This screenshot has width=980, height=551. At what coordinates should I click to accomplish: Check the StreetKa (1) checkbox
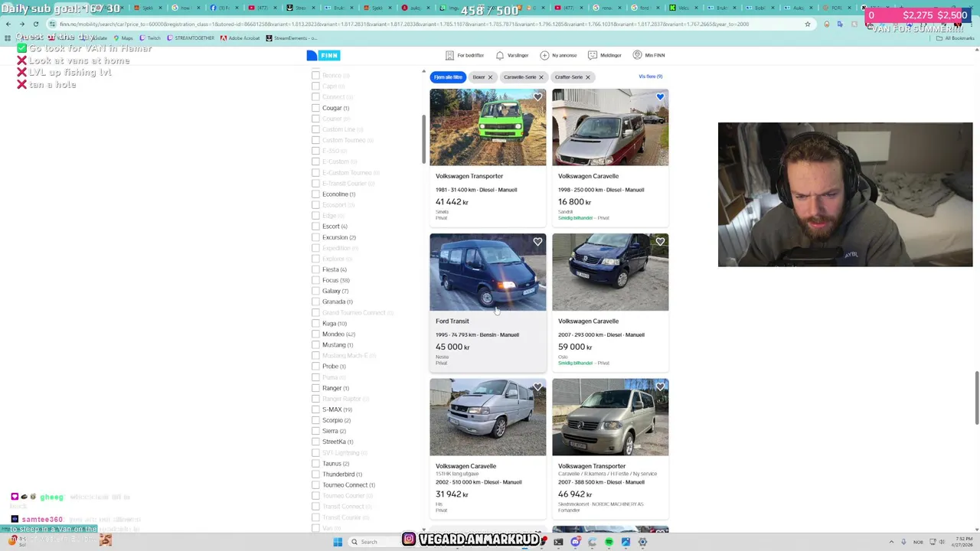(315, 442)
